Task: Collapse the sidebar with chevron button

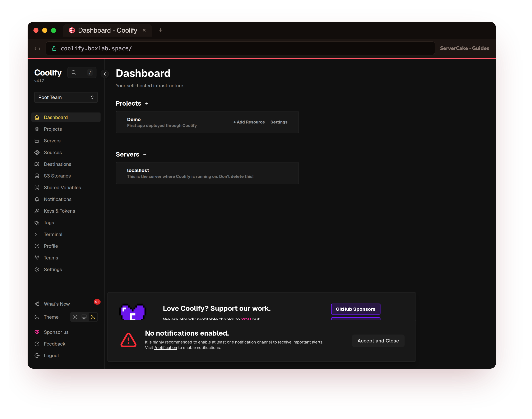Action: (x=105, y=74)
